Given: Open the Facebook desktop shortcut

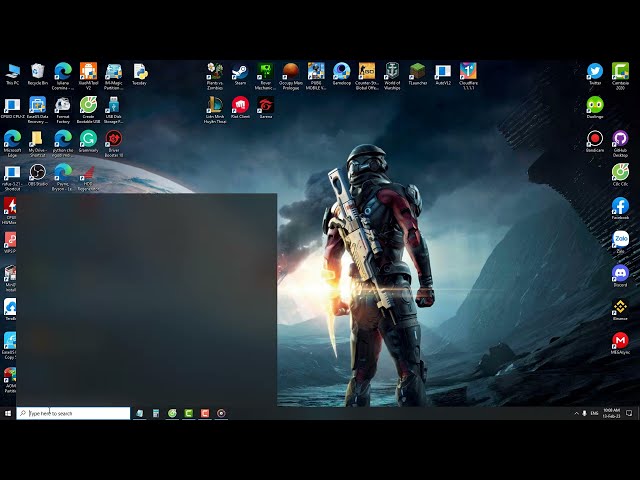Looking at the screenshot, I should point(620,209).
